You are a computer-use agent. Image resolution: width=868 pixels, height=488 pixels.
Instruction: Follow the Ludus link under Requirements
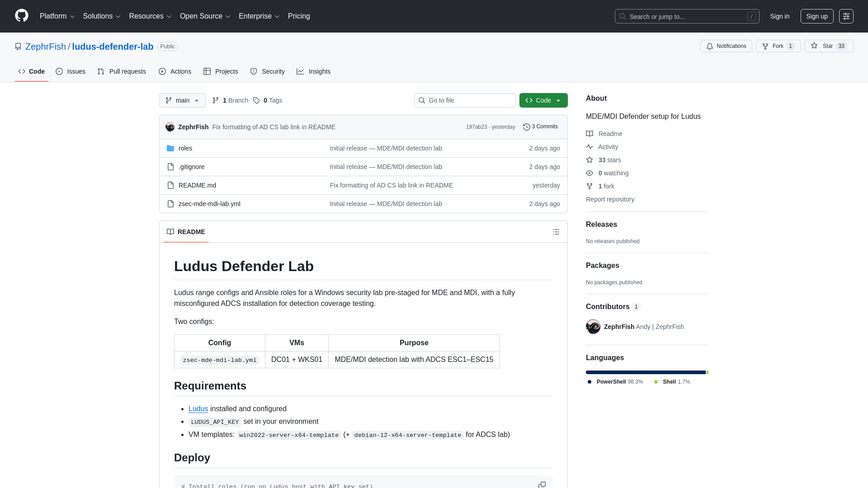tap(198, 408)
